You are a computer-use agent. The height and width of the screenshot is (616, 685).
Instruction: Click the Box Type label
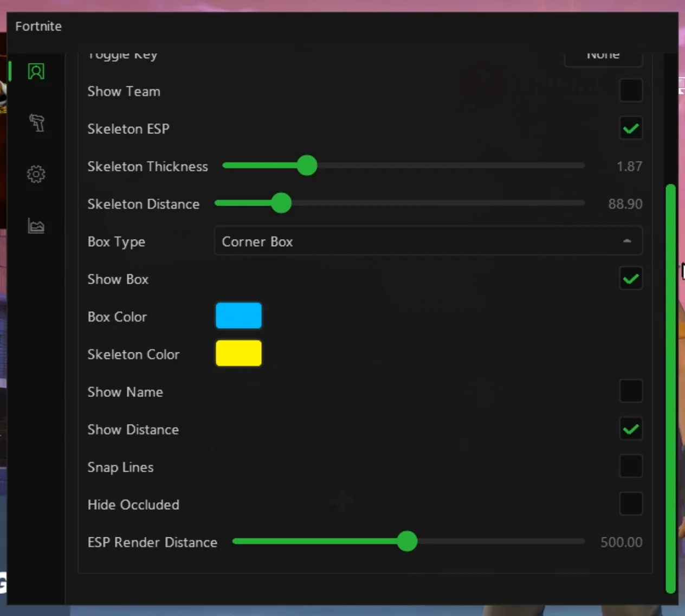[x=116, y=242]
